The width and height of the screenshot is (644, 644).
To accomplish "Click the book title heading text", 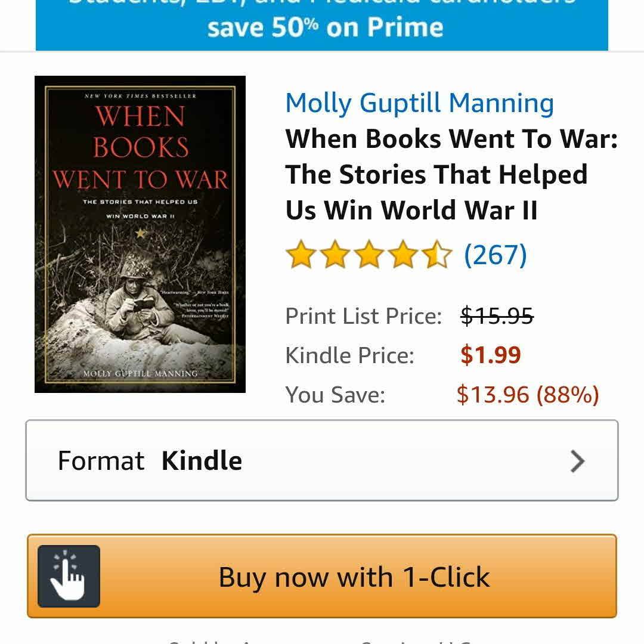I will (x=451, y=174).
